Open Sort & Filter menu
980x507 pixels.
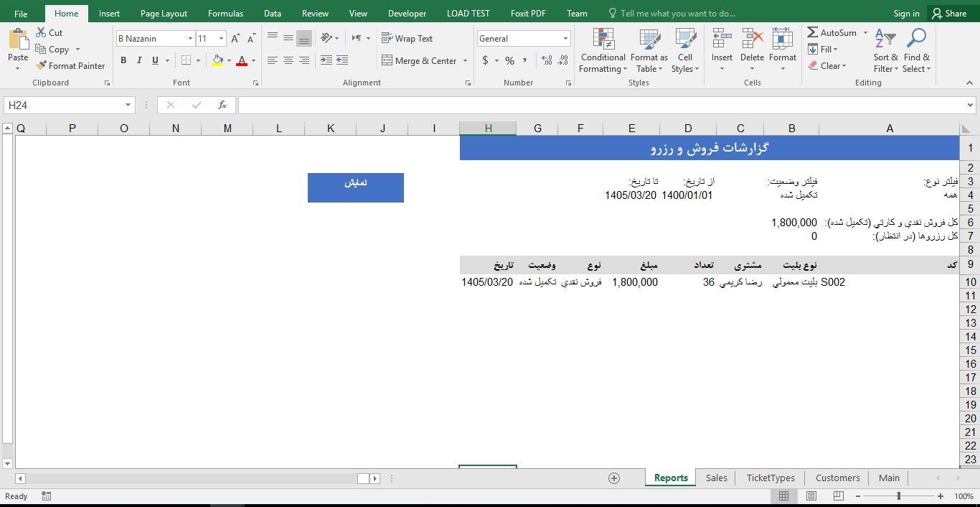[885, 50]
